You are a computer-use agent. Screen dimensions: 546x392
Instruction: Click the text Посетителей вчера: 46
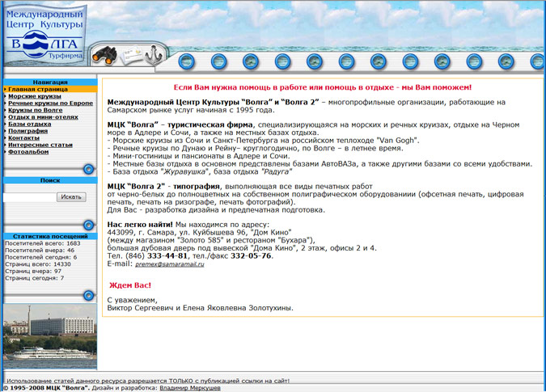pyautogui.click(x=40, y=251)
